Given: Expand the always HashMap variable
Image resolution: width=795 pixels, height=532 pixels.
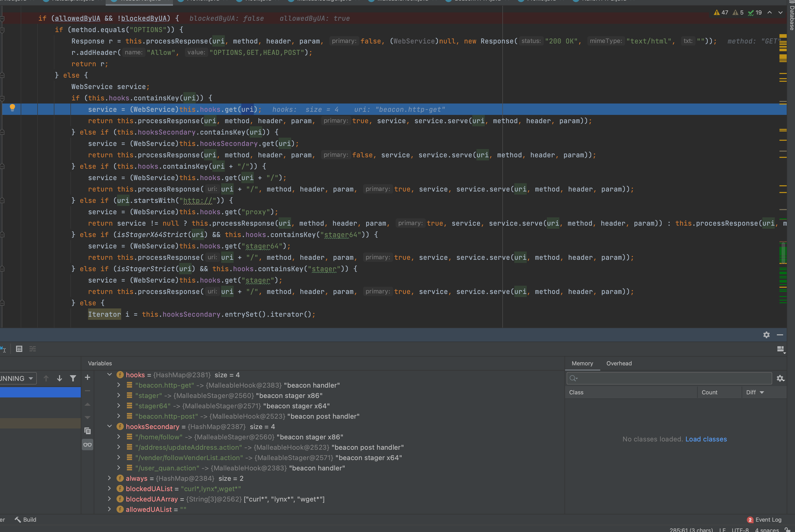Looking at the screenshot, I should click(x=109, y=478).
